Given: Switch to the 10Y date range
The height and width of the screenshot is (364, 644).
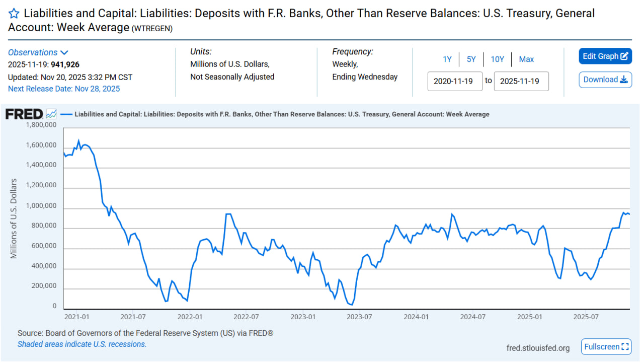Looking at the screenshot, I should tap(497, 59).
